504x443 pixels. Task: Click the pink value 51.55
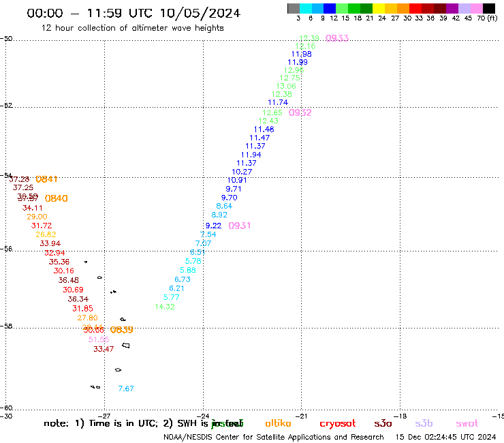pos(99,339)
